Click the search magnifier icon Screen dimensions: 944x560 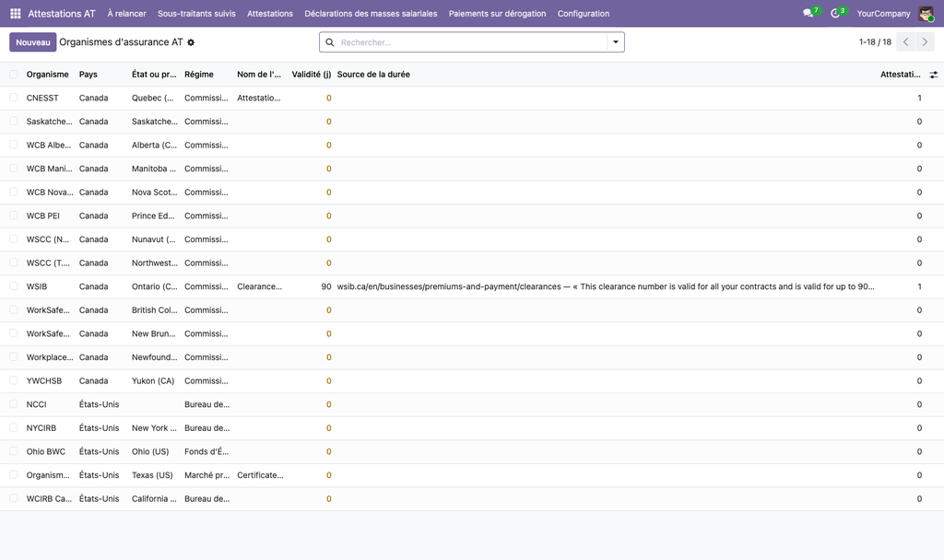(330, 42)
